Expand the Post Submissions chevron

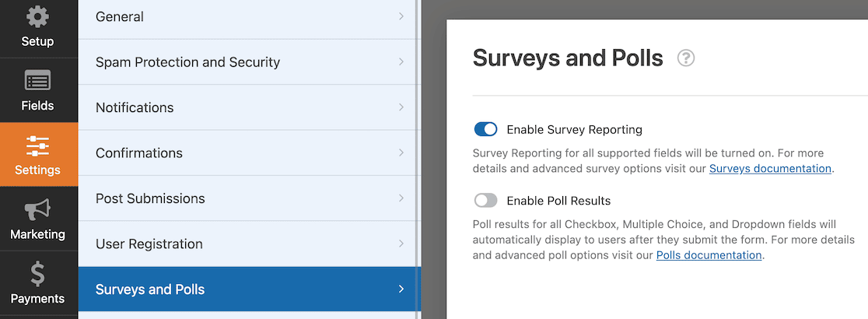coord(401,198)
